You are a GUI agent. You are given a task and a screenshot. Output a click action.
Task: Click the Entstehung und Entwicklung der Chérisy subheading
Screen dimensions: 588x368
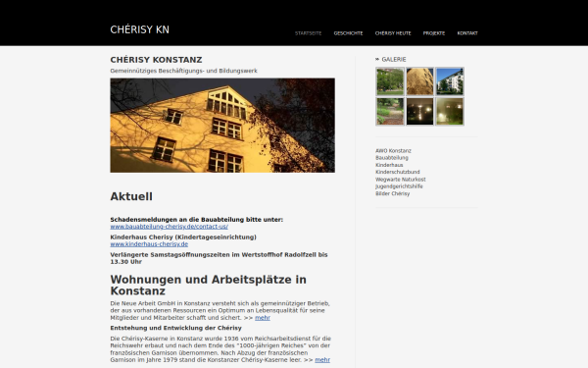(175, 328)
